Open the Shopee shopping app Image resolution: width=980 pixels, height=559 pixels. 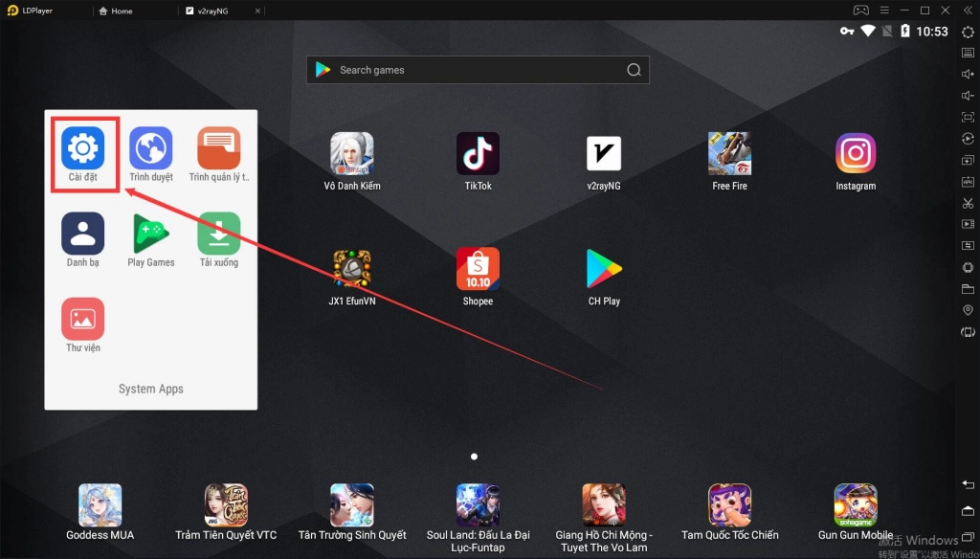[478, 269]
